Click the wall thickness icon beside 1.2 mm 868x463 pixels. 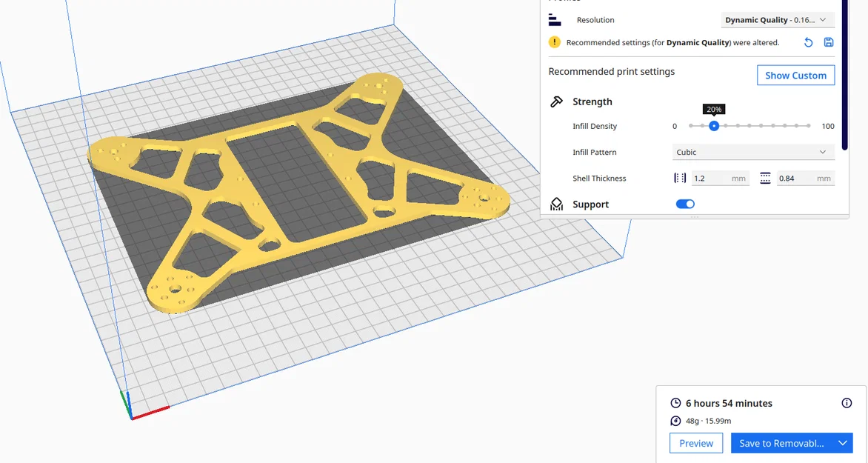[678, 178]
